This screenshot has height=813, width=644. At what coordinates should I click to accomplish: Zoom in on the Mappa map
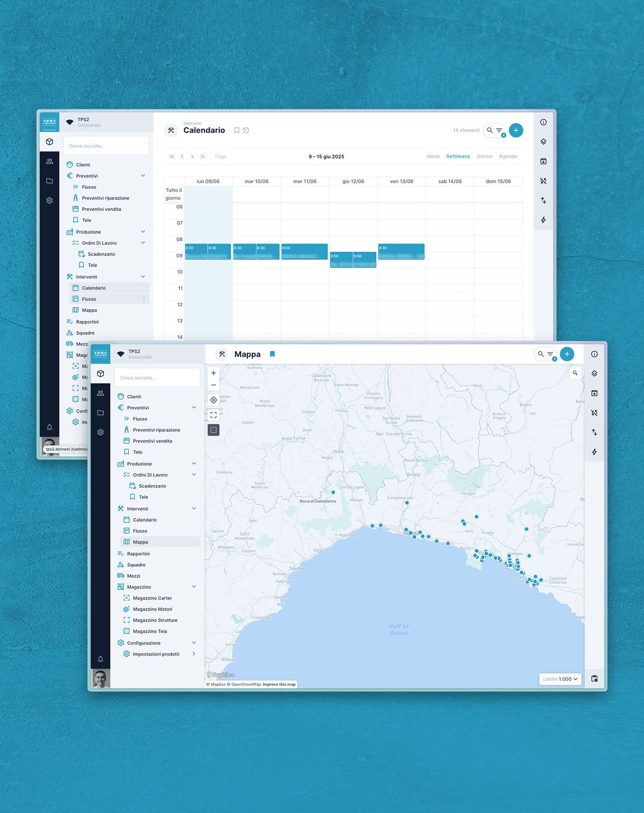click(x=214, y=373)
